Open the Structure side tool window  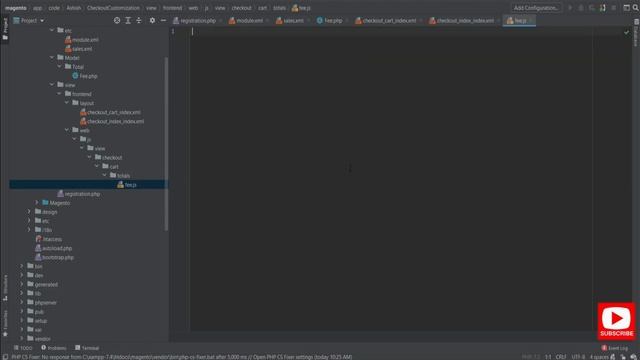5,288
